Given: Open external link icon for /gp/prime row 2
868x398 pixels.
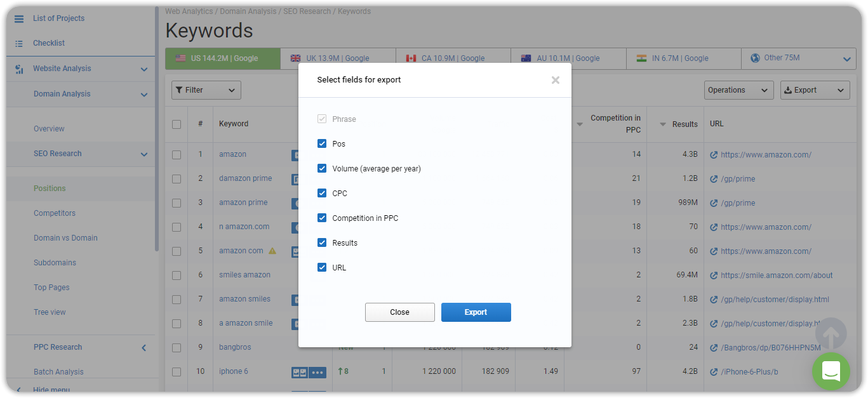Looking at the screenshot, I should point(714,179).
